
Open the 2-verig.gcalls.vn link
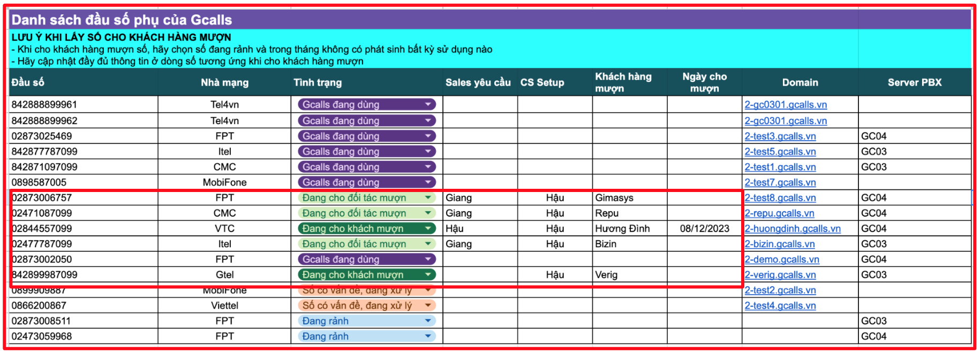780,275
